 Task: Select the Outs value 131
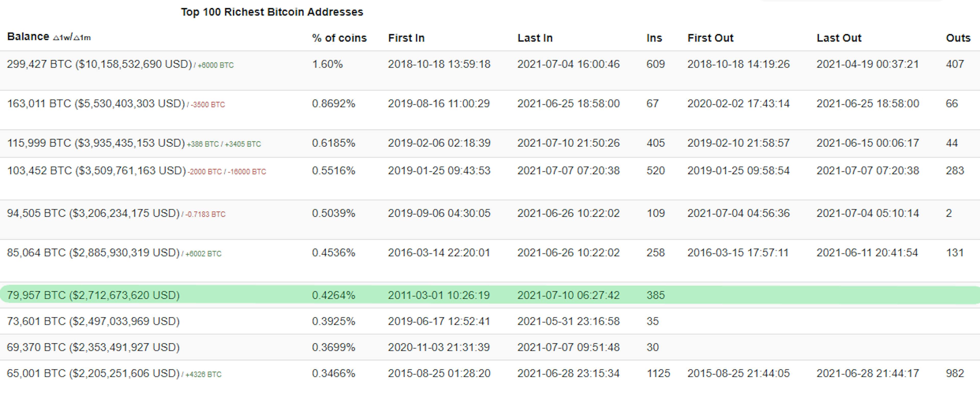click(x=954, y=253)
